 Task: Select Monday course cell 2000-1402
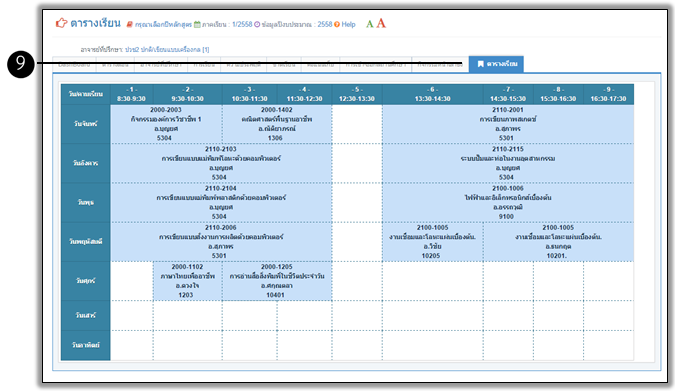coord(277,124)
